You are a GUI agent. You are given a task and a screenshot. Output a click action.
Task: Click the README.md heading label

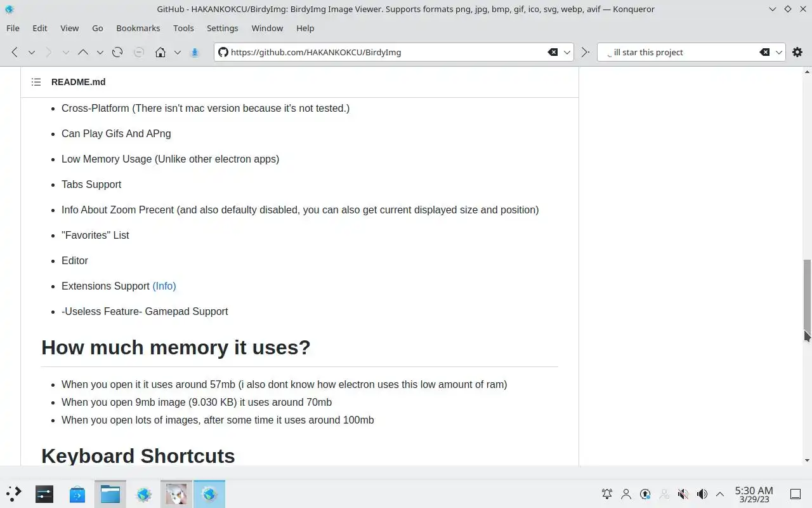coord(78,82)
